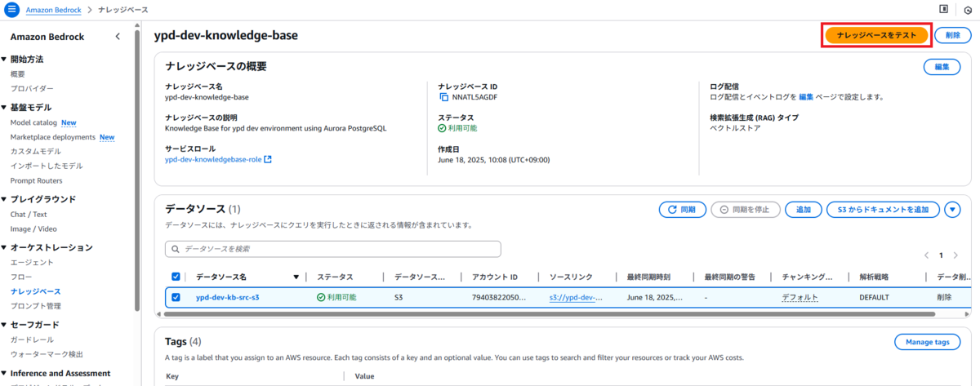980x386 pixels.
Task: Open エージェント in the sidebar
Action: (32, 262)
